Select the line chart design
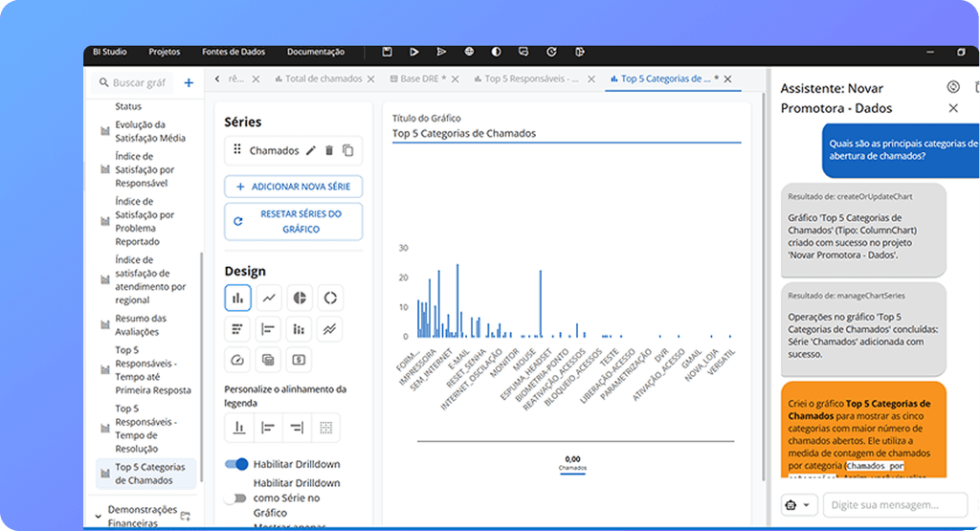 pos(269,298)
